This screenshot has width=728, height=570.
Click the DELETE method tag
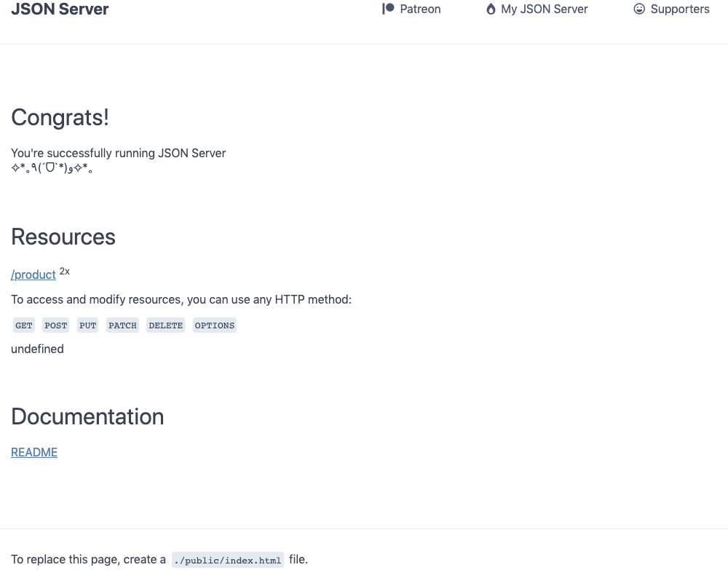165,325
